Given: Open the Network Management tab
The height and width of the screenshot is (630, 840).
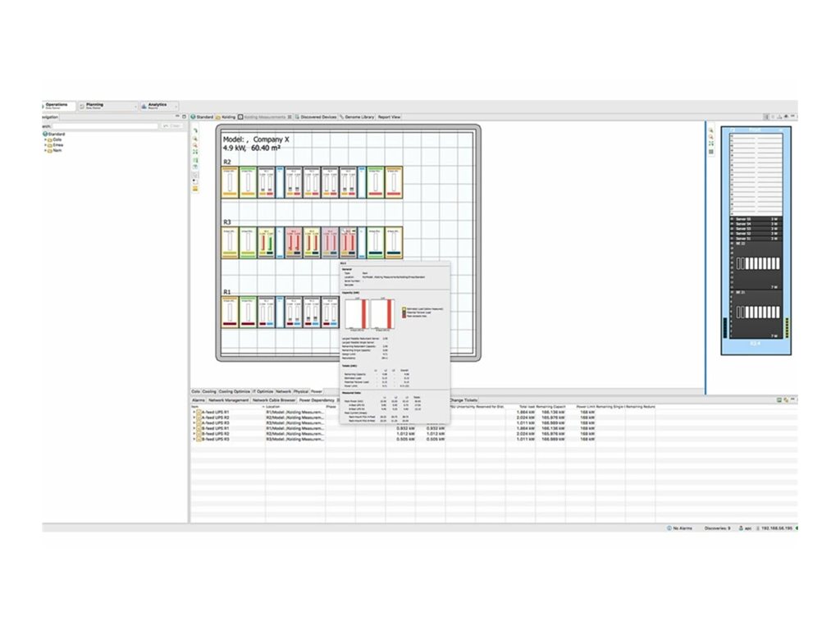Looking at the screenshot, I should pyautogui.click(x=228, y=400).
